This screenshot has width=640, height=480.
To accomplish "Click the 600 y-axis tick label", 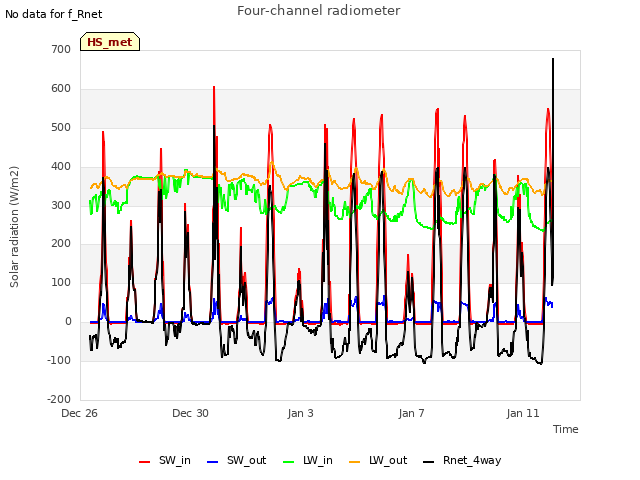I will point(61,89).
